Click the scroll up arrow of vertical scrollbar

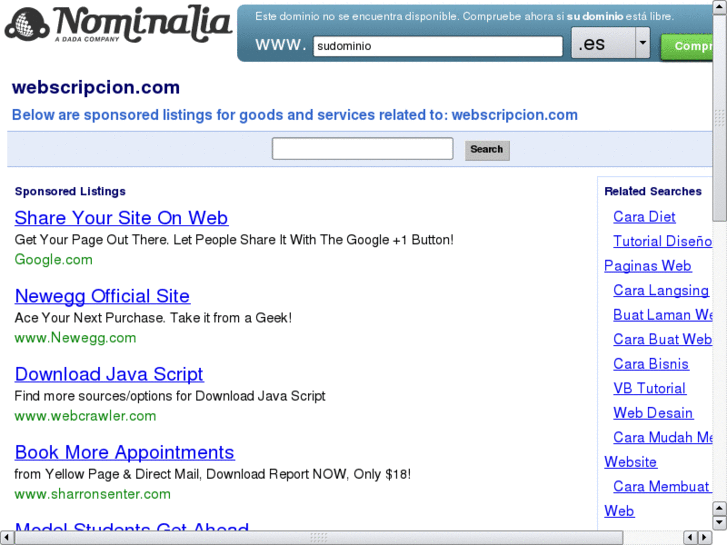[x=719, y=7]
